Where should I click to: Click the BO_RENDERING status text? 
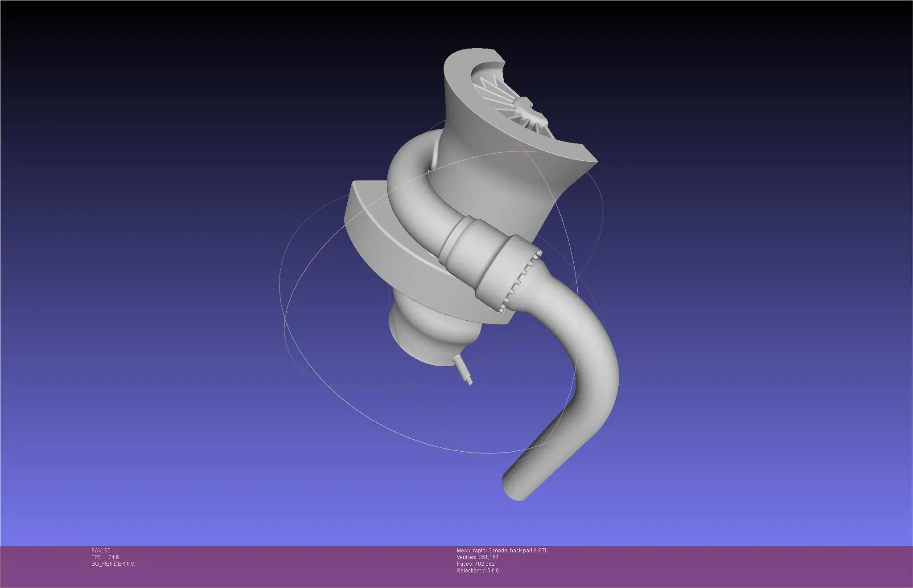click(113, 564)
